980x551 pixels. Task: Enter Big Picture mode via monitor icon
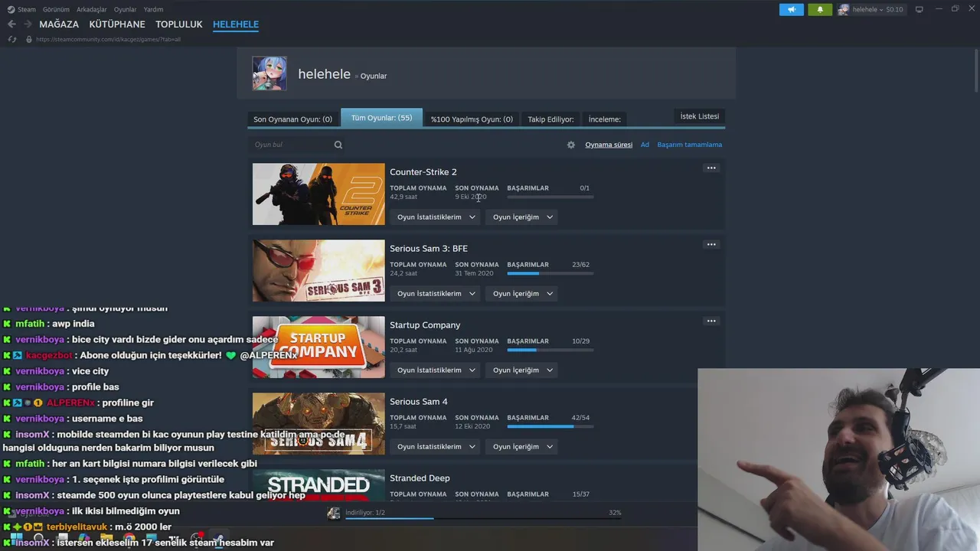pos(920,9)
